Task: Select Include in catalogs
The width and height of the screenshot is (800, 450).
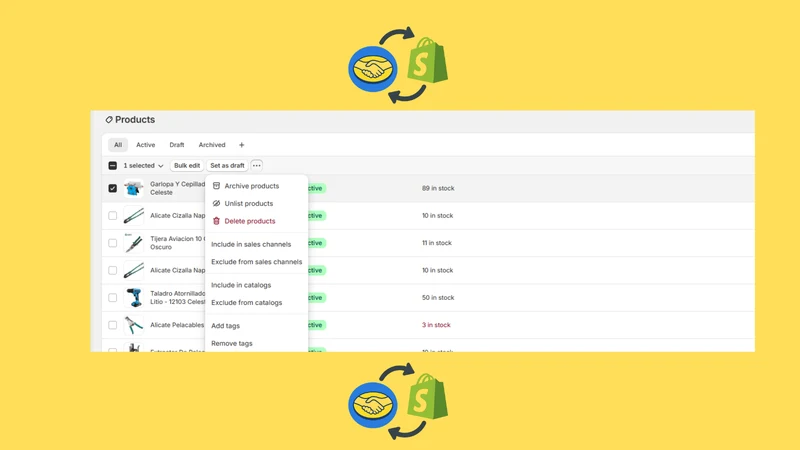Action: coord(241,285)
